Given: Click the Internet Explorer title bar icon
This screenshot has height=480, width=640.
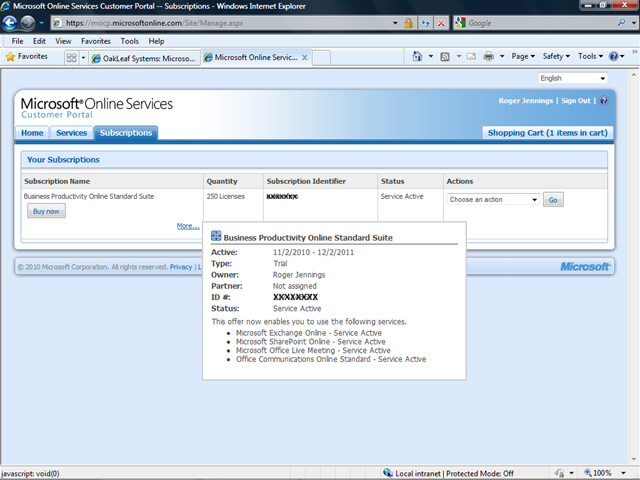Looking at the screenshot, I should [x=5, y=6].
